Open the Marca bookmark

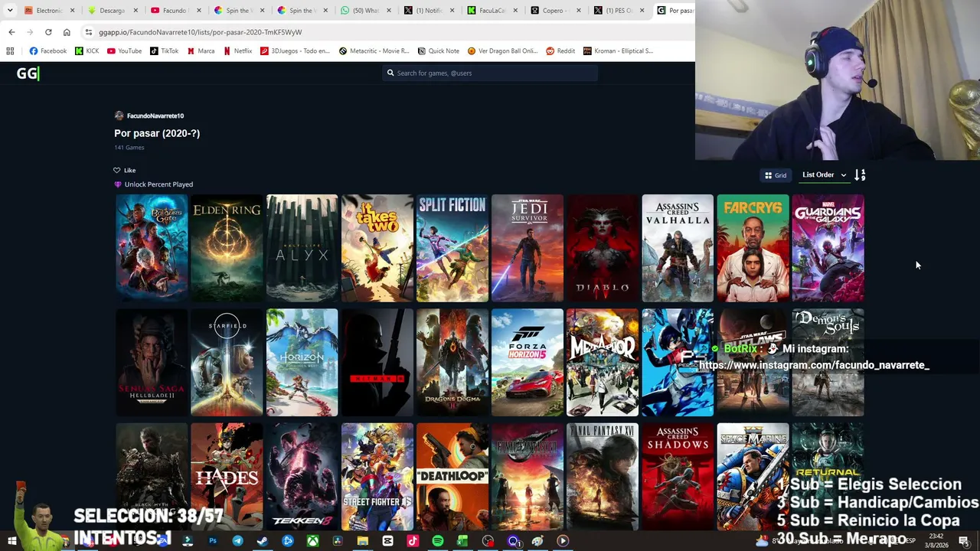click(201, 51)
